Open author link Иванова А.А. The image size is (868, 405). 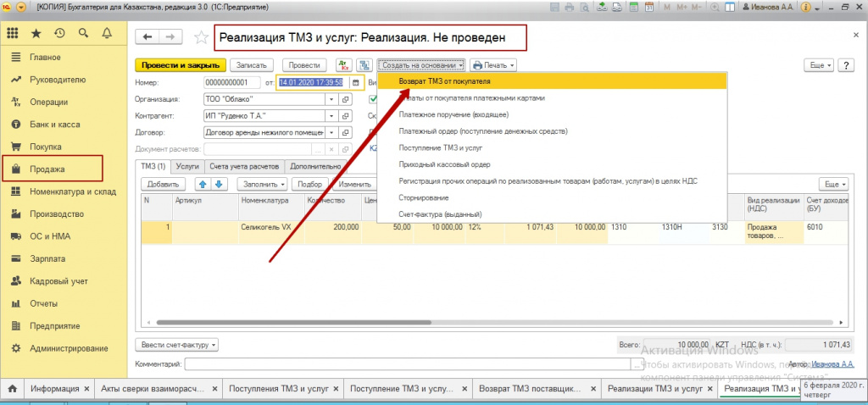(x=832, y=364)
